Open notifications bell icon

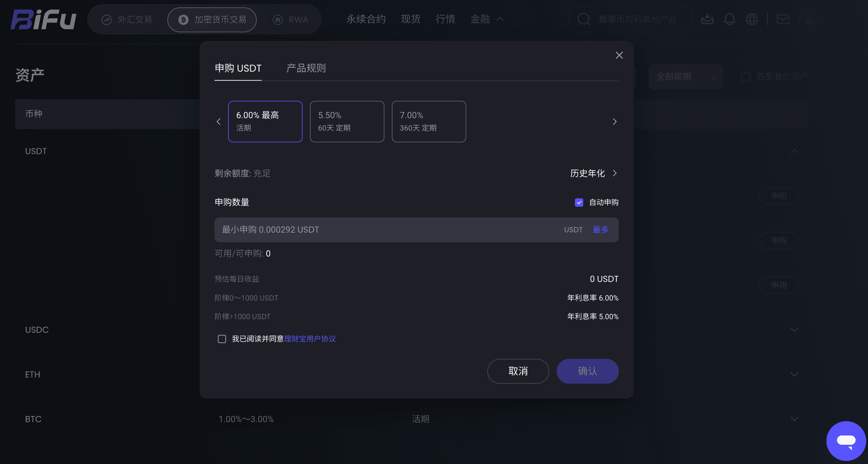point(729,19)
